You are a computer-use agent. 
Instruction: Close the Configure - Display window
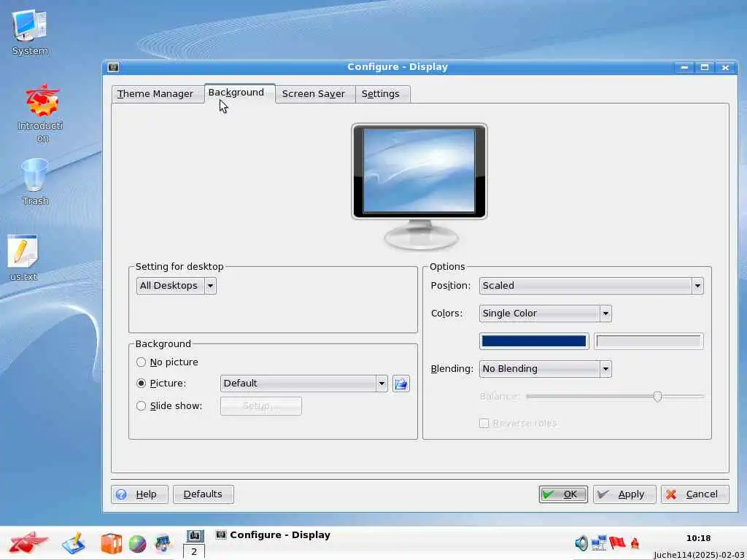pyautogui.click(x=725, y=68)
